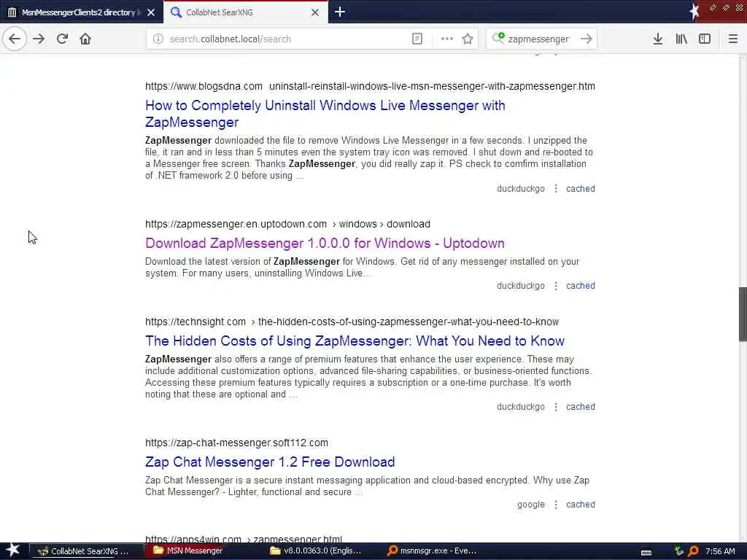Open cached copy of the Zap Chat Messenger result

click(580, 505)
